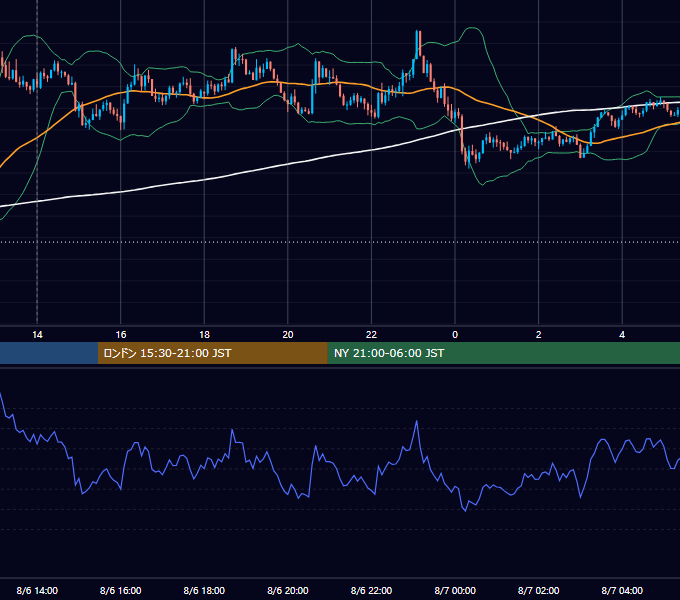Click the 8/7 04:00 date label
Viewport: 680px width, 600px height.
tap(622, 591)
